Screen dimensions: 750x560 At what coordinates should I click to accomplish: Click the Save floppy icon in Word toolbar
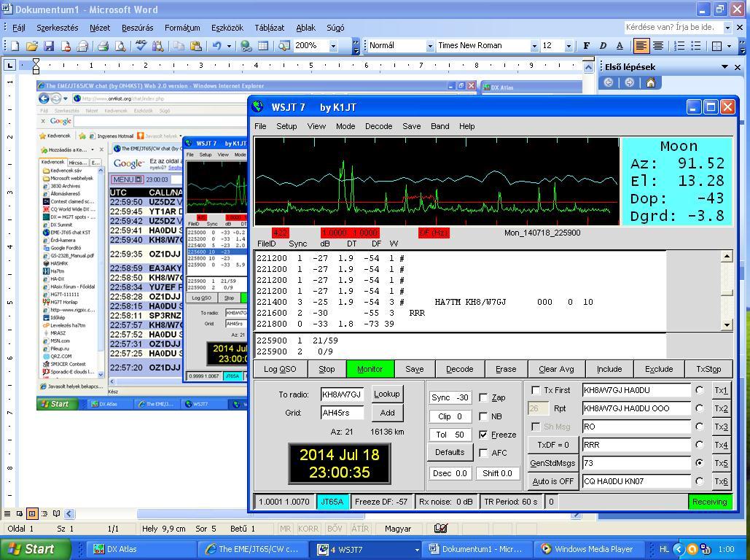[49, 46]
